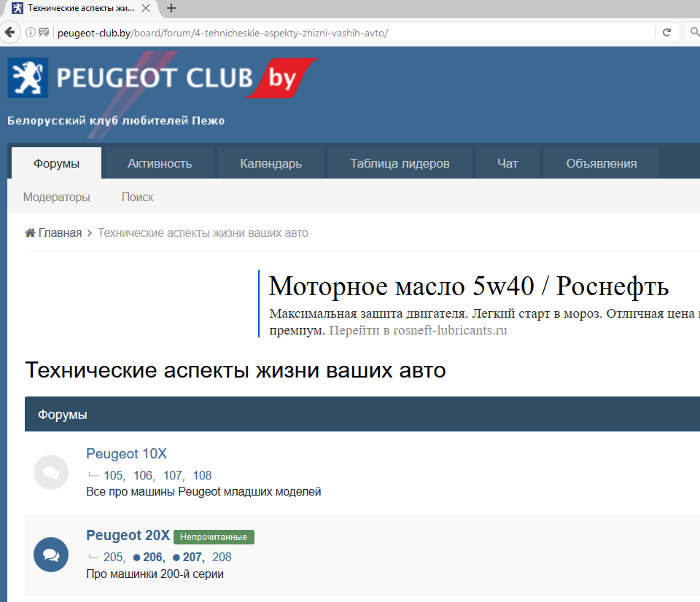Open the Чат section

(x=507, y=163)
